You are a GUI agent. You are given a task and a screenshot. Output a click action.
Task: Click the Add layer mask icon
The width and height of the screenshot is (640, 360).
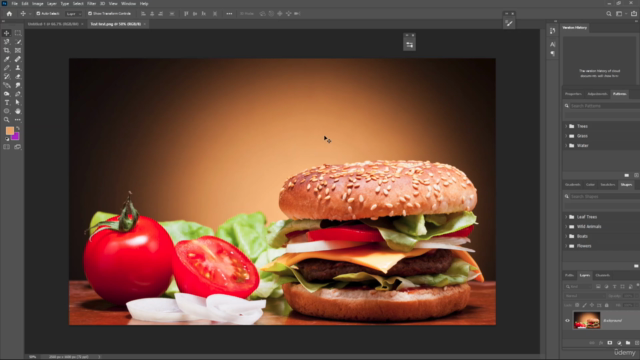point(610,343)
